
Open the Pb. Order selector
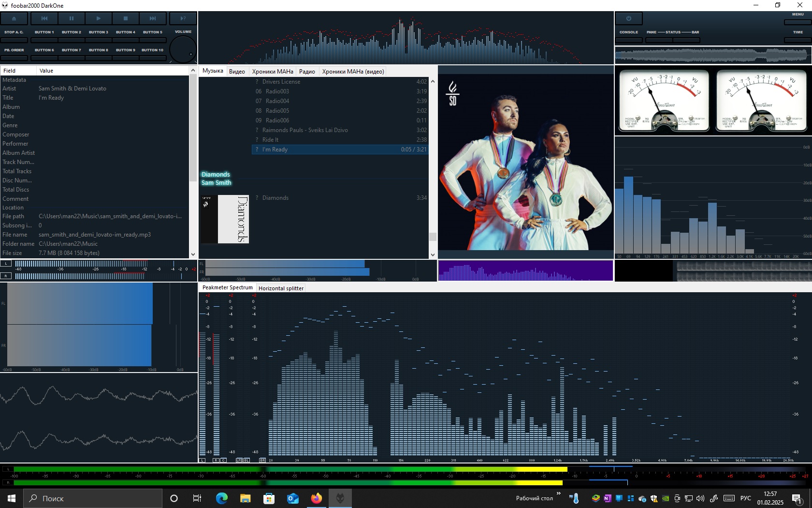coord(14,58)
